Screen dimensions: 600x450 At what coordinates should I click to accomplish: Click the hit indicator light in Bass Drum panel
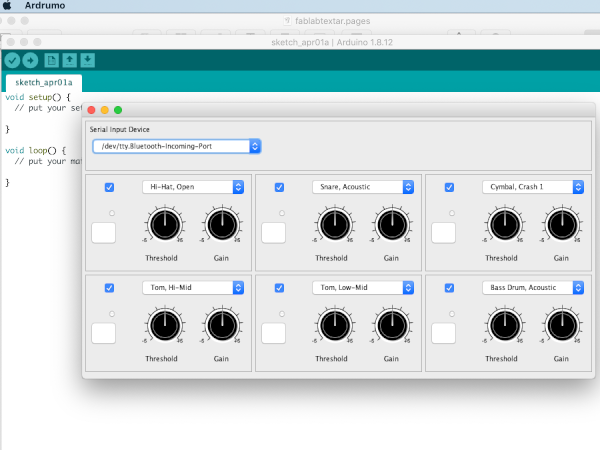coord(452,314)
